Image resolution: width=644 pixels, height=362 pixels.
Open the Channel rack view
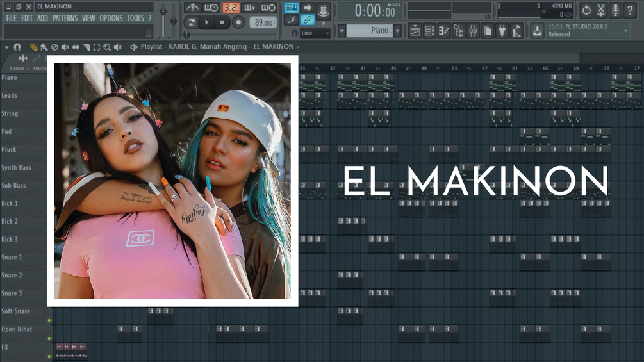429,31
